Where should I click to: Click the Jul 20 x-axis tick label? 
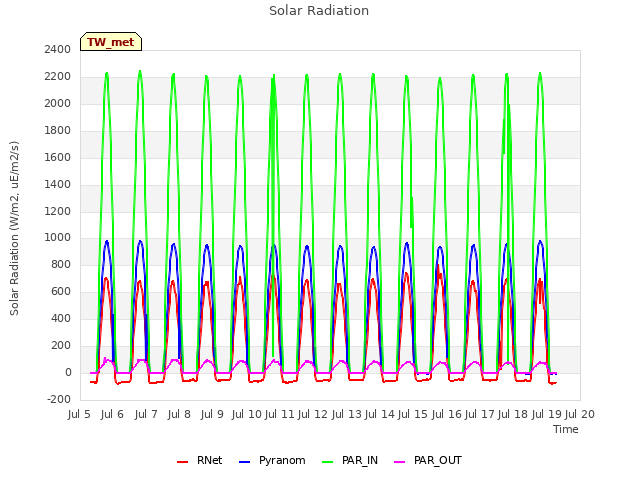click(x=580, y=414)
